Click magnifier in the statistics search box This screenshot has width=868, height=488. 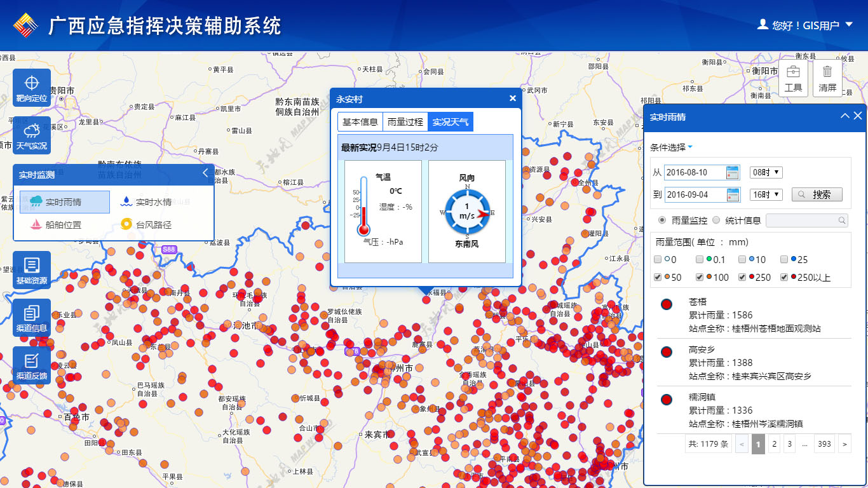click(x=842, y=220)
